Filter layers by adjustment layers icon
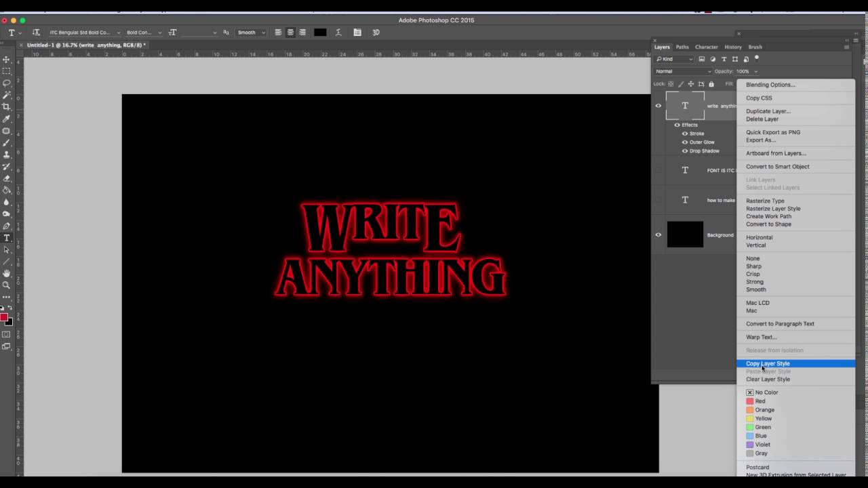 tap(713, 59)
